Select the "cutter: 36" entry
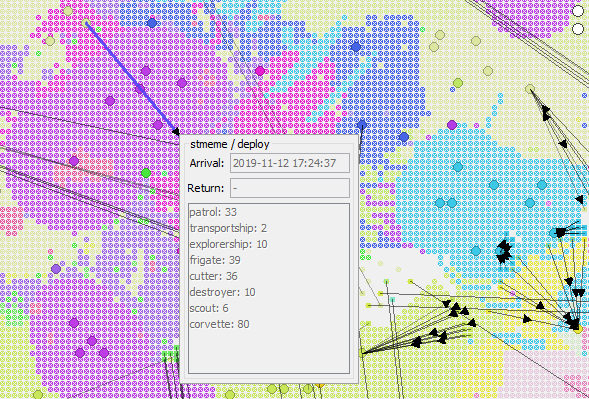Image resolution: width=589 pixels, height=399 pixels. point(213,276)
